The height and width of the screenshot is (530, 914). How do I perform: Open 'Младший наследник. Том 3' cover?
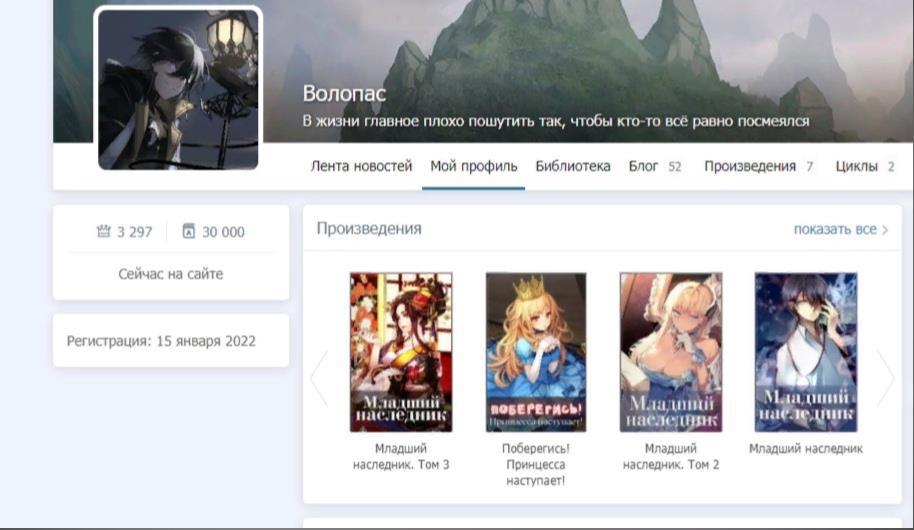[400, 352]
